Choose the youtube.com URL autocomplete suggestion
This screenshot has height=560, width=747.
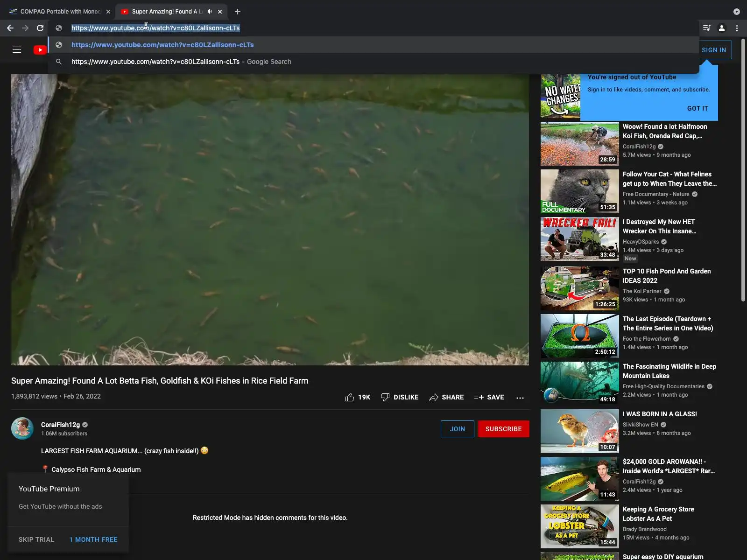point(373,45)
